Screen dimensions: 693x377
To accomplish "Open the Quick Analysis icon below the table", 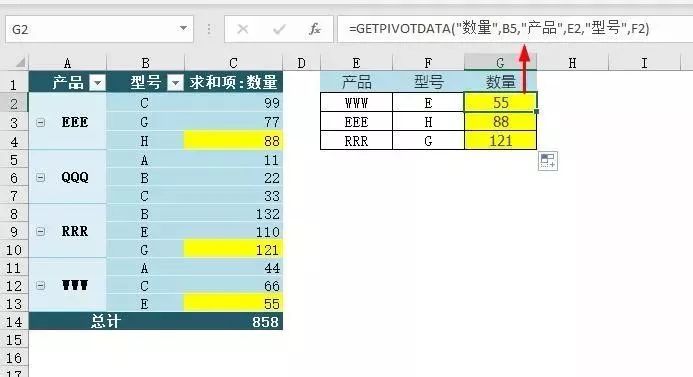I will click(x=548, y=161).
